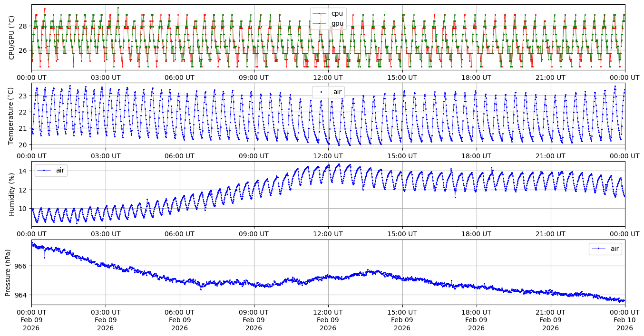Select the air legend in Pressure plot
The height and width of the screenshot is (336, 644).
[605, 249]
